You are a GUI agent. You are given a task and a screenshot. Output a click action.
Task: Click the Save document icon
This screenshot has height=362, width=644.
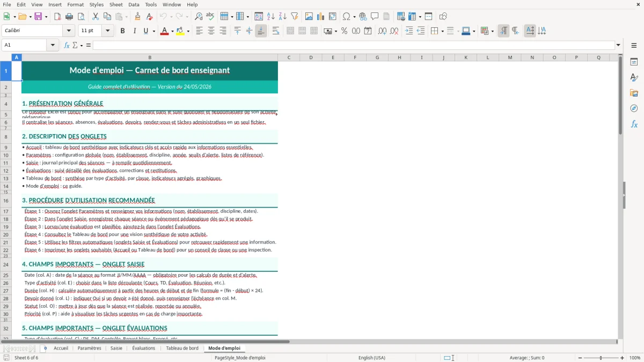click(38, 17)
